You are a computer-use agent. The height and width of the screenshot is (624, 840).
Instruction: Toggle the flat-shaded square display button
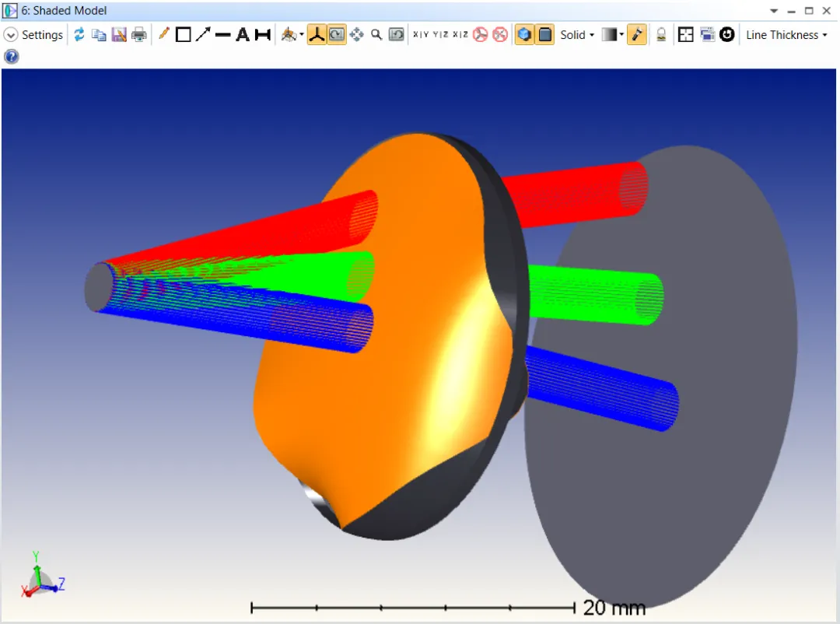(544, 35)
